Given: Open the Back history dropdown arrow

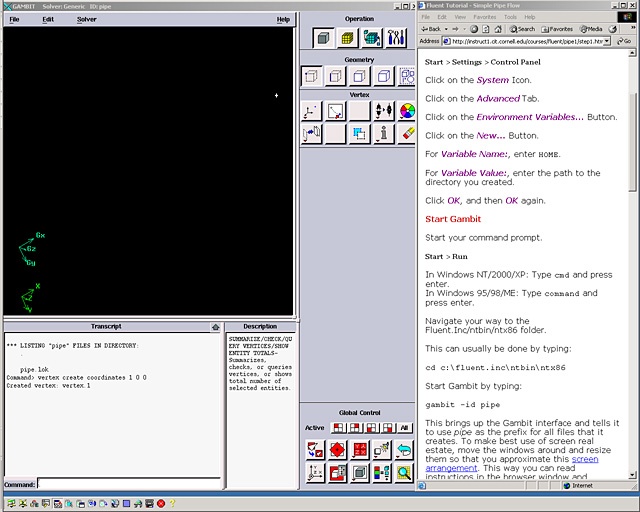Looking at the screenshot, I should pos(446,29).
